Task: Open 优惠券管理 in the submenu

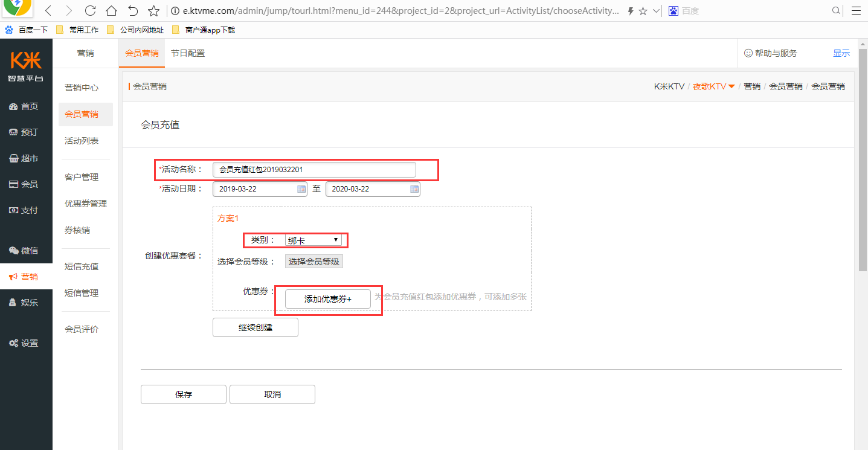Action: tap(86, 204)
